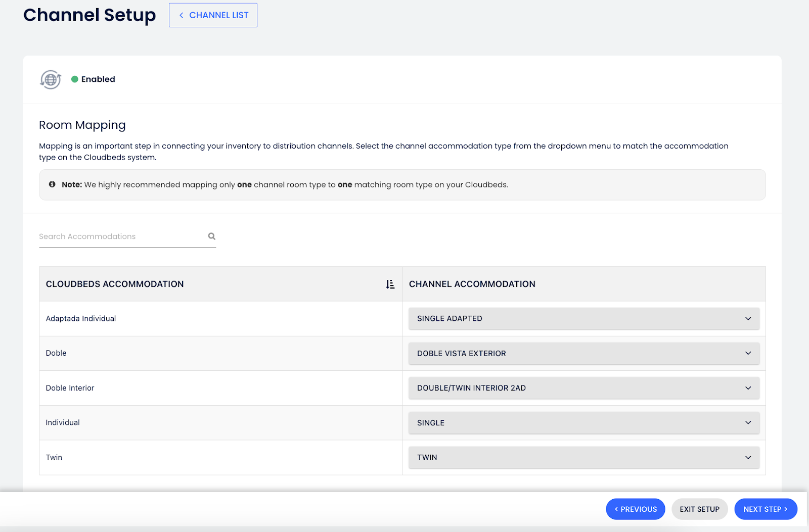
Task: Click the Individual accommodation row label
Action: coord(63,423)
